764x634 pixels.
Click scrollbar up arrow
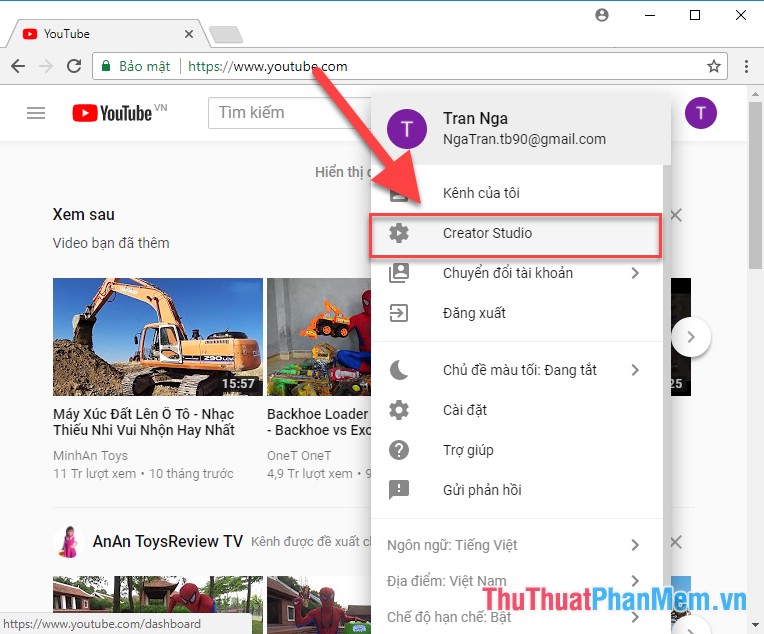click(x=755, y=94)
